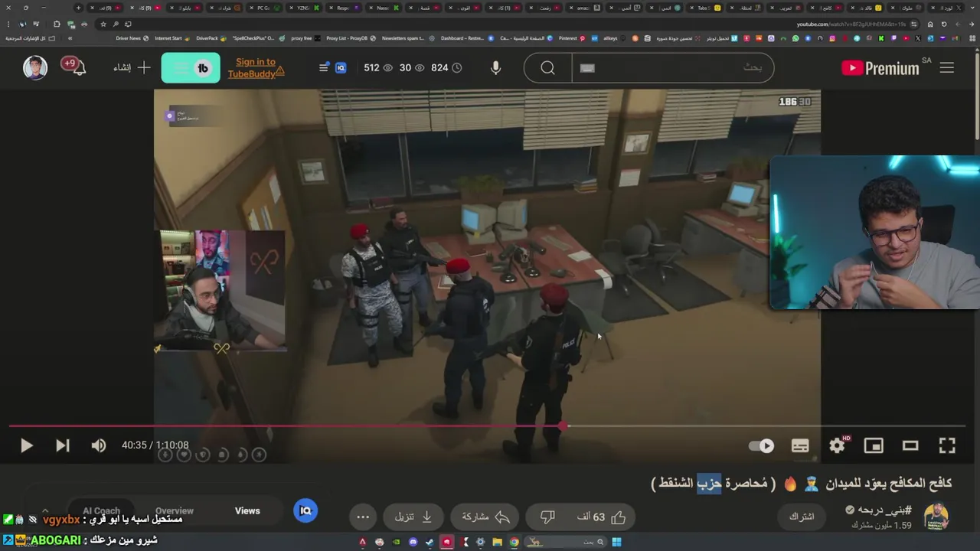Toggle theater mode view
Image resolution: width=980 pixels, height=551 pixels.
[910, 445]
